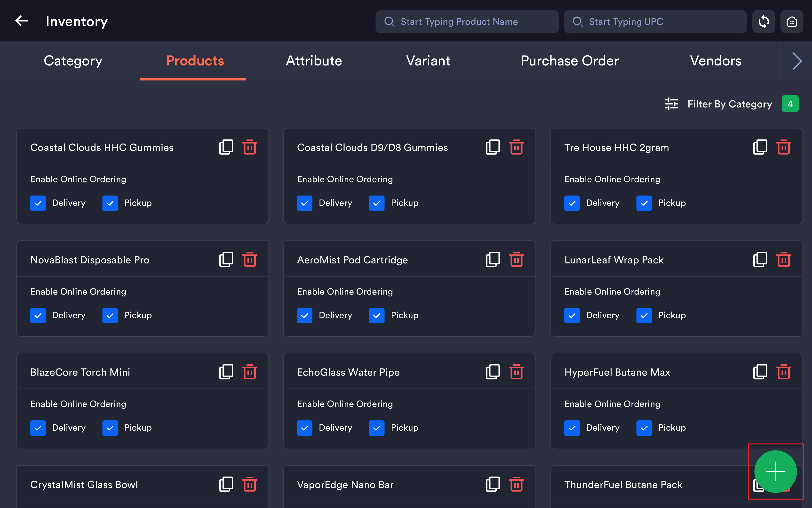Open the ThunderFuel Butane Pack product
The height and width of the screenshot is (508, 812).
pyautogui.click(x=623, y=484)
